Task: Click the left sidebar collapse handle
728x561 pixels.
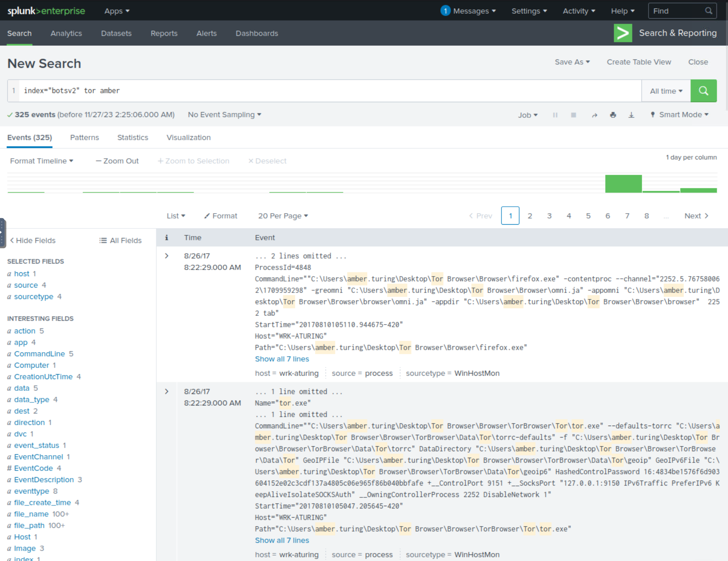Action: click(x=3, y=233)
